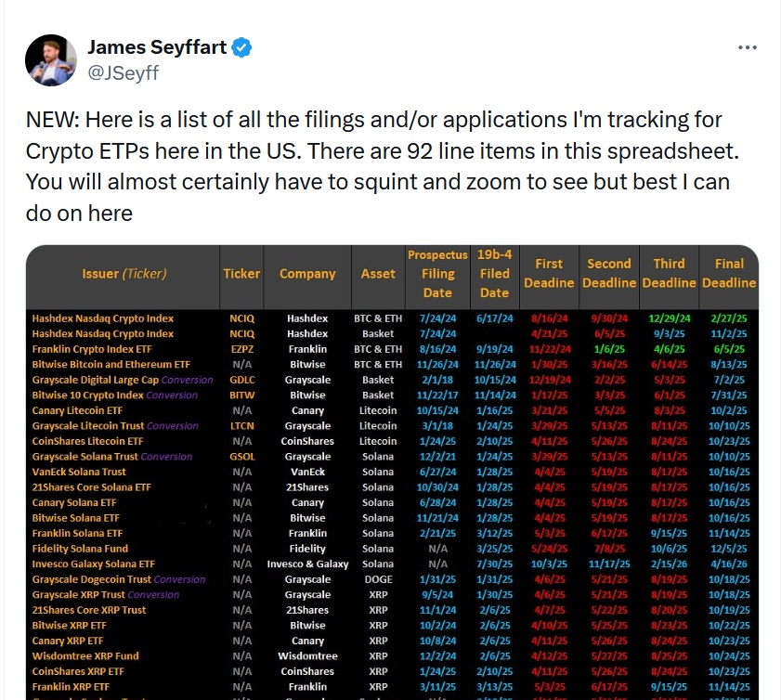Click the GDLC ticker cell
Image resolution: width=781 pixels, height=700 pixels.
(242, 380)
